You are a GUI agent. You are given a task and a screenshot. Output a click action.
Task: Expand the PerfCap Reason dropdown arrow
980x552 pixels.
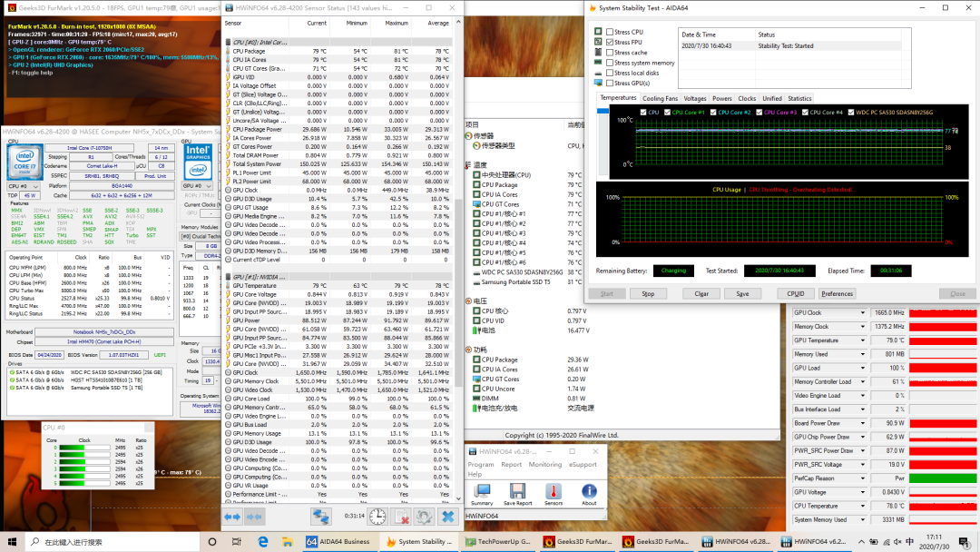click(x=863, y=478)
